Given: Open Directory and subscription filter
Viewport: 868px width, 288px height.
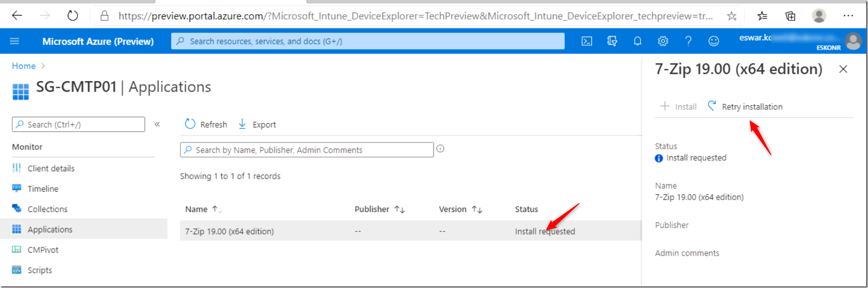Looking at the screenshot, I should [x=612, y=41].
